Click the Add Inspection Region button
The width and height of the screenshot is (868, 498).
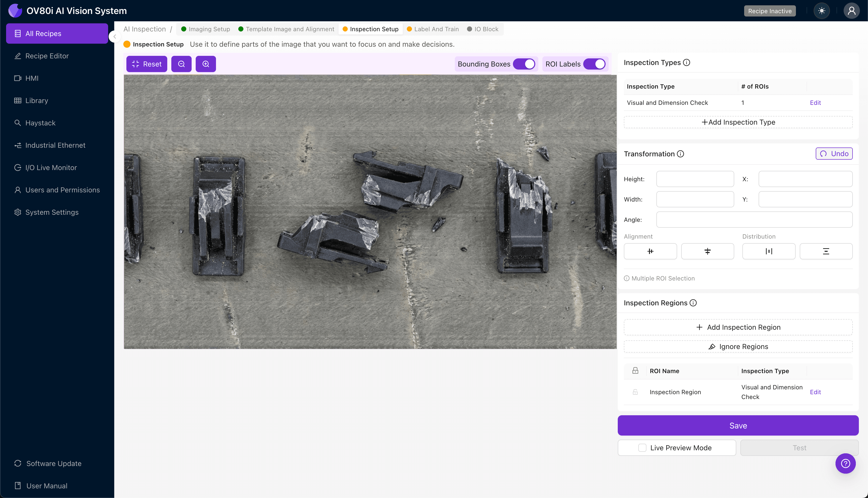[x=738, y=327]
